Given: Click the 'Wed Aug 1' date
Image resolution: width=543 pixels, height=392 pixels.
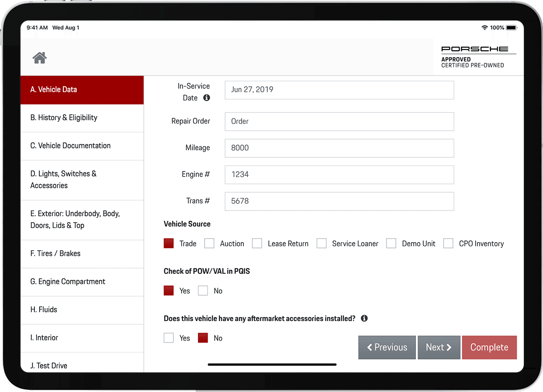Looking at the screenshot, I should pyautogui.click(x=66, y=28).
